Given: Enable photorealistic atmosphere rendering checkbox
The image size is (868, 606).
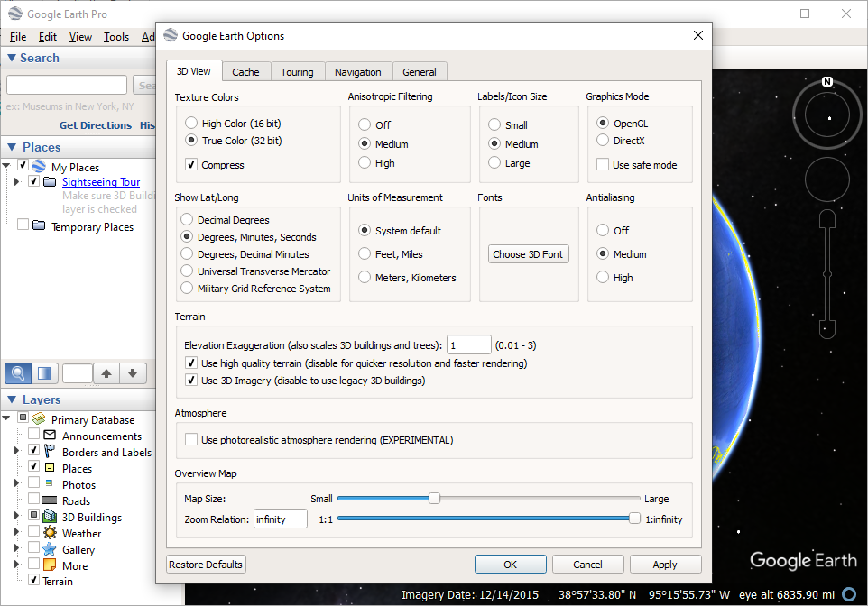Looking at the screenshot, I should coord(191,440).
